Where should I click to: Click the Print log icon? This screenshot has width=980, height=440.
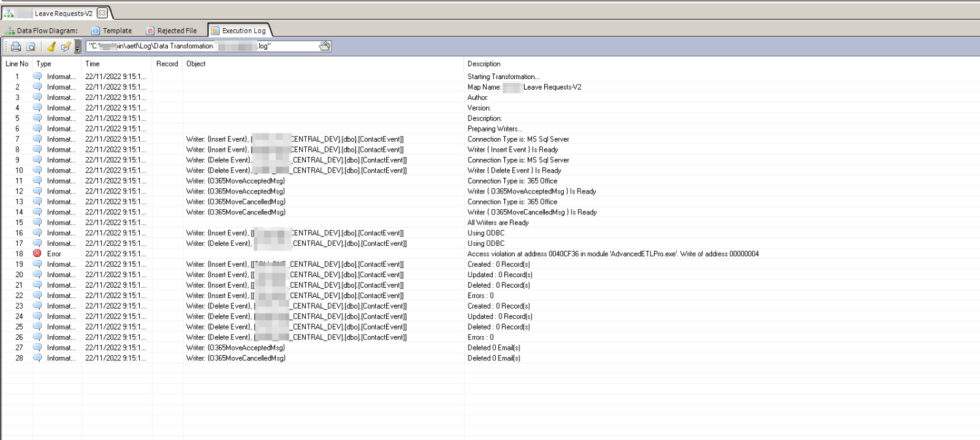[x=16, y=46]
